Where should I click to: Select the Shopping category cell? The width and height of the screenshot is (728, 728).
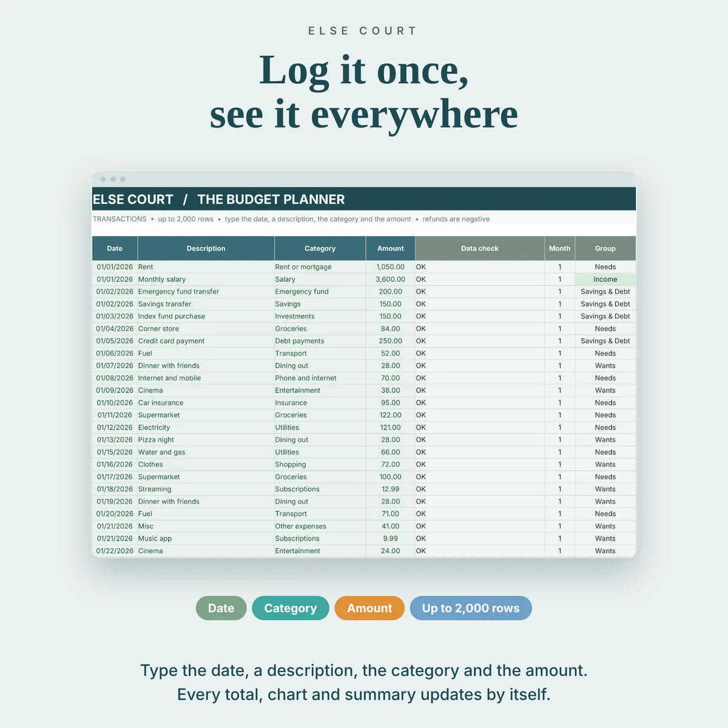point(320,464)
